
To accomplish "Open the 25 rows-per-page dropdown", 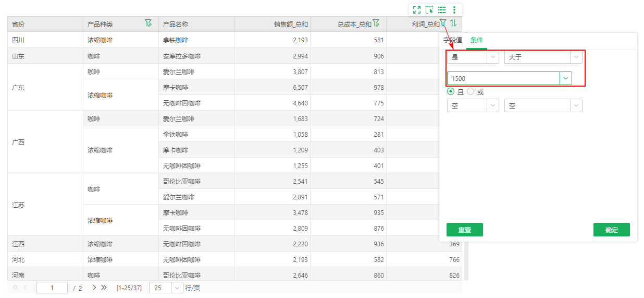I will [166, 288].
